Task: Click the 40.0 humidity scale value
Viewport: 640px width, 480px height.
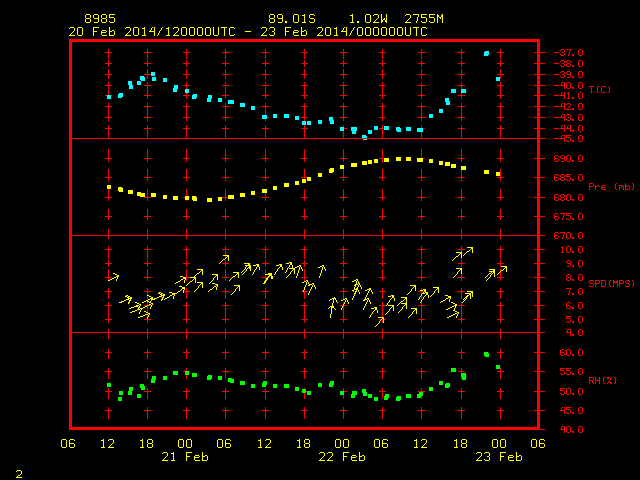Action: [x=572, y=429]
